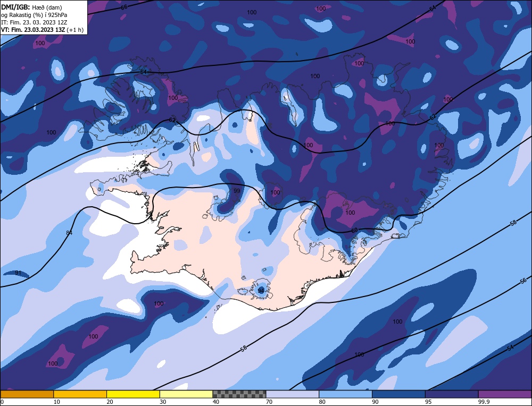Click the '80' legend tick label
The image size is (532, 406).
coord(322,402)
